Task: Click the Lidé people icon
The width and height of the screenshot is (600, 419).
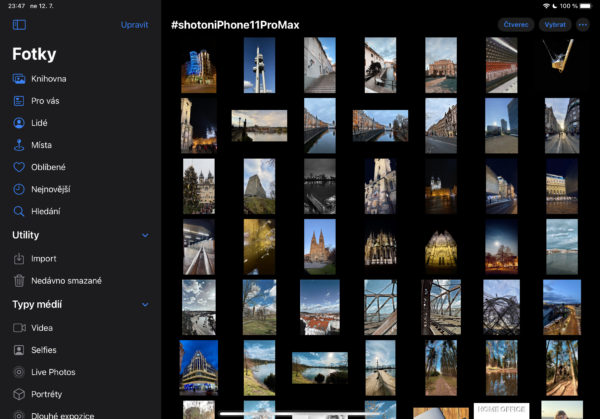Action: [19, 123]
